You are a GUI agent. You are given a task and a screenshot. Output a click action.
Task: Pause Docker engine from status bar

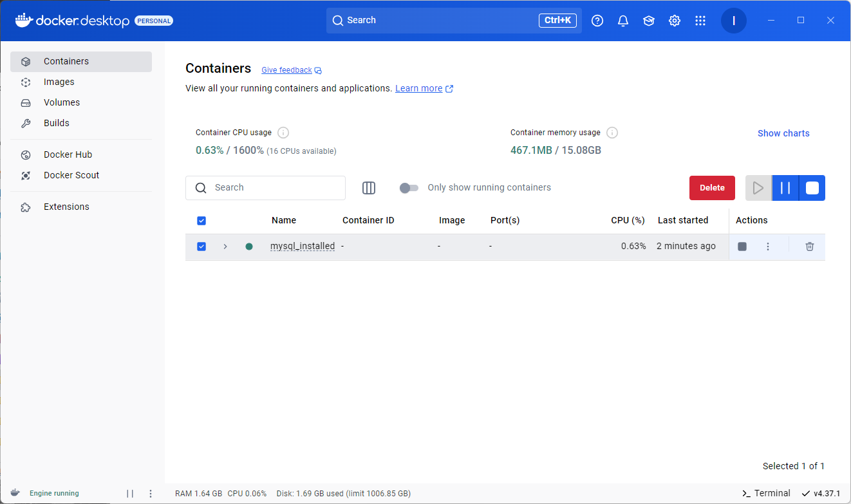(x=130, y=494)
